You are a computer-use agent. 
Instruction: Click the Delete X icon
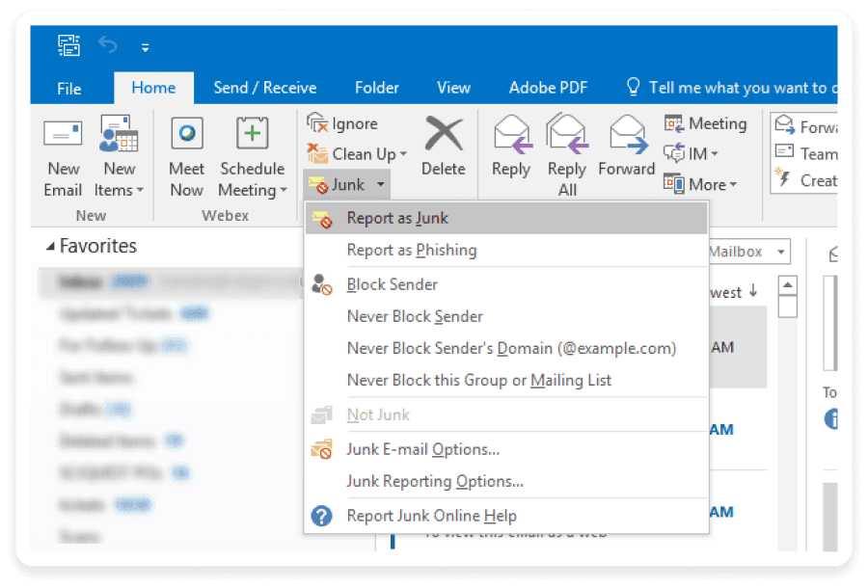(x=444, y=133)
